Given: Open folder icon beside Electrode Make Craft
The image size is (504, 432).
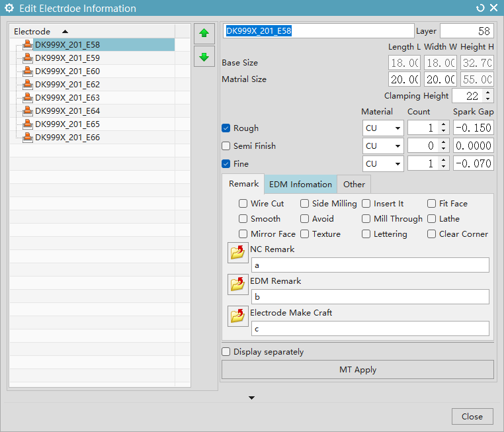Looking at the screenshot, I should click(x=237, y=316).
